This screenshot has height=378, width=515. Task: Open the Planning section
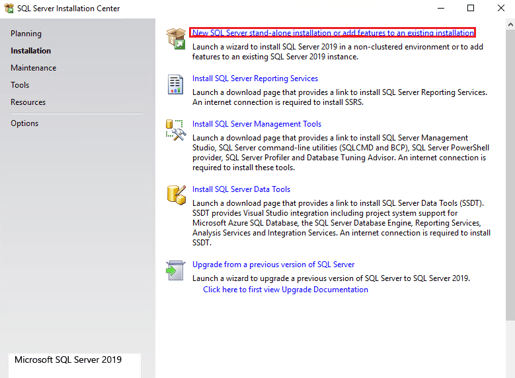pos(26,33)
